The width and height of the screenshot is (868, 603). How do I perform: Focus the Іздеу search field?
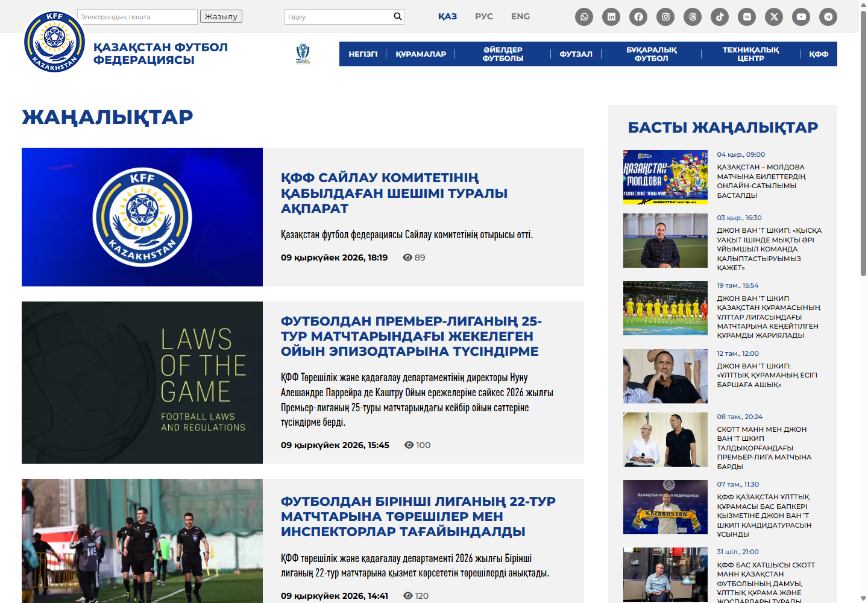(338, 17)
